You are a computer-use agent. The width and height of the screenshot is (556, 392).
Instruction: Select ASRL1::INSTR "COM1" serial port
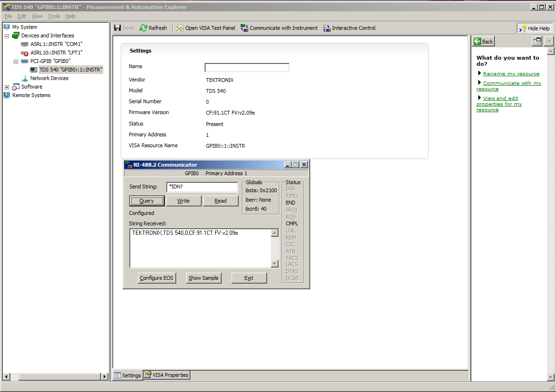tap(56, 44)
